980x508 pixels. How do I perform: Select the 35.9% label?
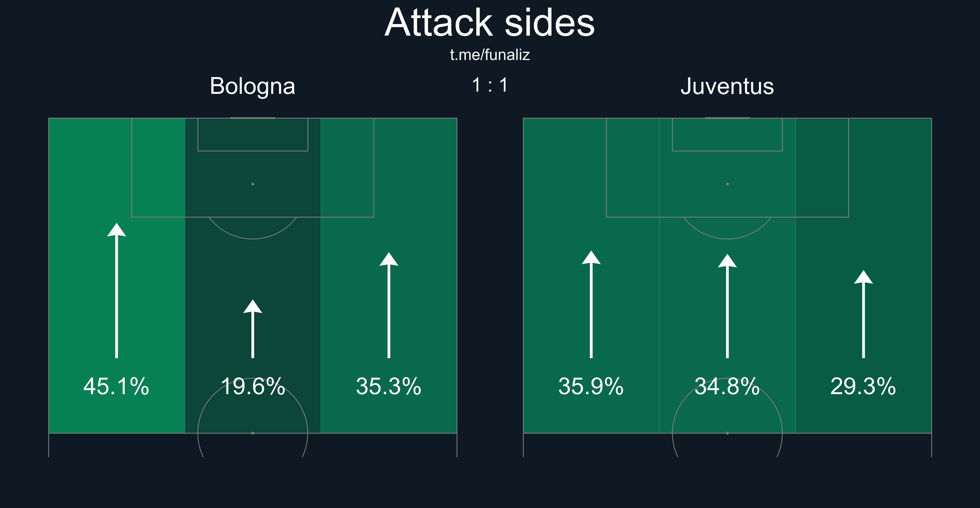pos(591,386)
